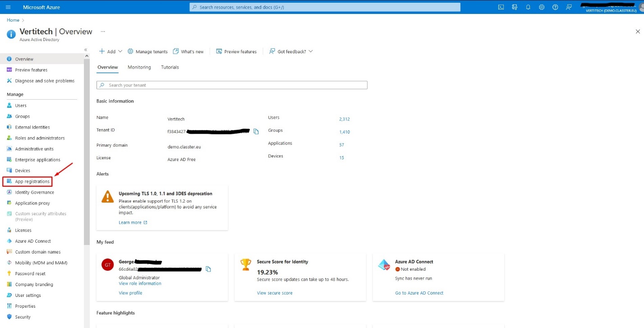The width and height of the screenshot is (644, 328).
Task: Click the Devices icon in sidebar
Action: 9,170
